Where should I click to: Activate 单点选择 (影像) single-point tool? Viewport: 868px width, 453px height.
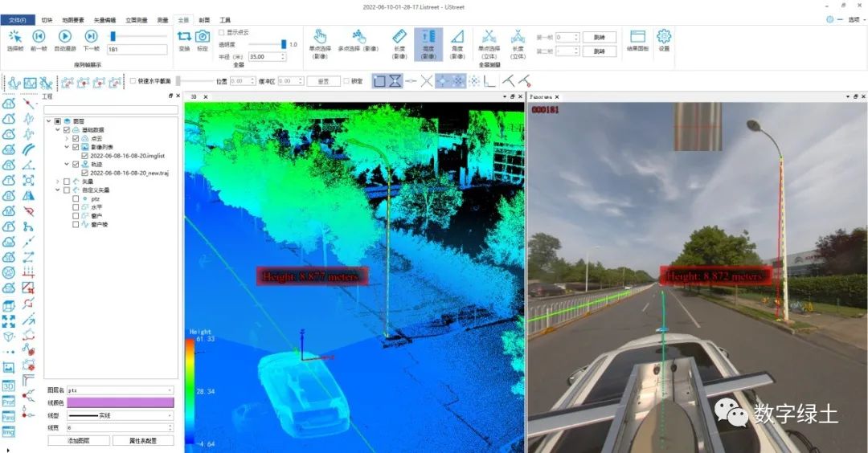coord(320,36)
